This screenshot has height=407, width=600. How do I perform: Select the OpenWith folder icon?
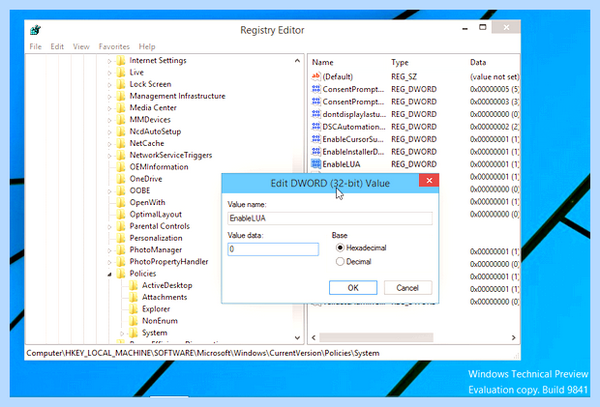click(x=121, y=202)
